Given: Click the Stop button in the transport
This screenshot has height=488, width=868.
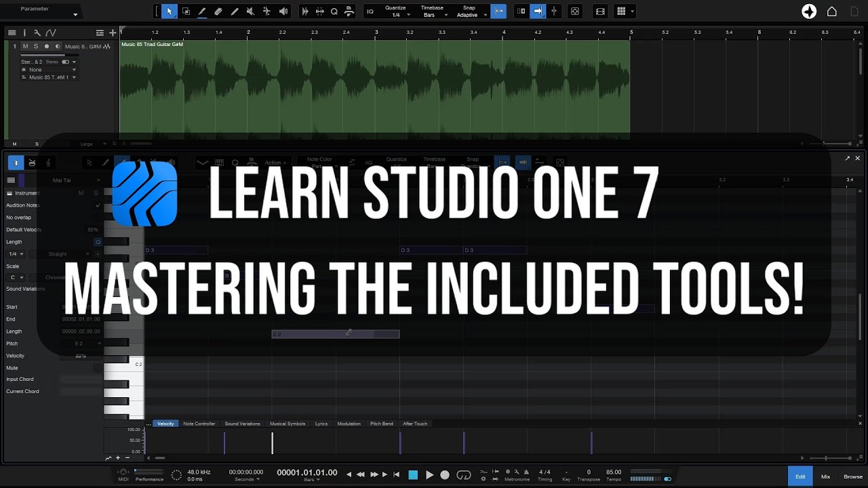Looking at the screenshot, I should click(413, 475).
